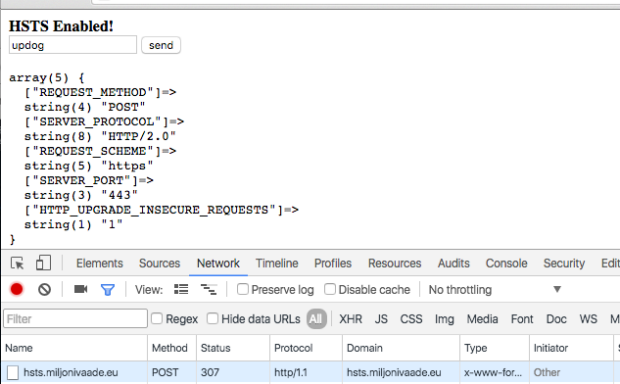Switch to large request rows view
This screenshot has width=620, height=384.
[x=181, y=289]
